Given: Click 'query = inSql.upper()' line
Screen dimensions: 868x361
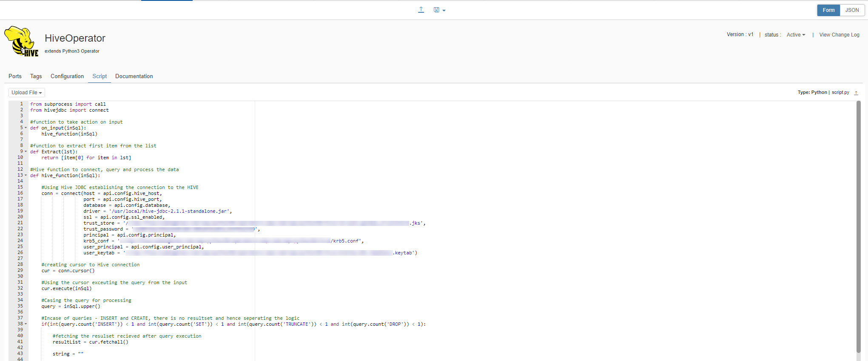Looking at the screenshot, I should [71, 306].
